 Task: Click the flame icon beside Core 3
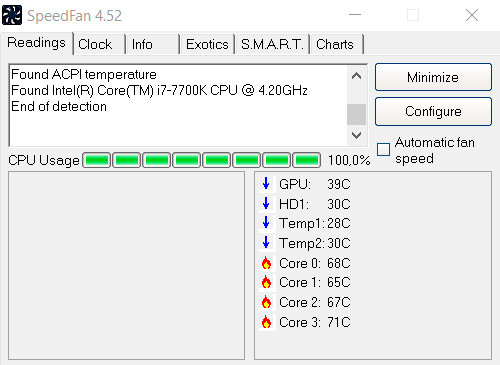[x=266, y=322]
